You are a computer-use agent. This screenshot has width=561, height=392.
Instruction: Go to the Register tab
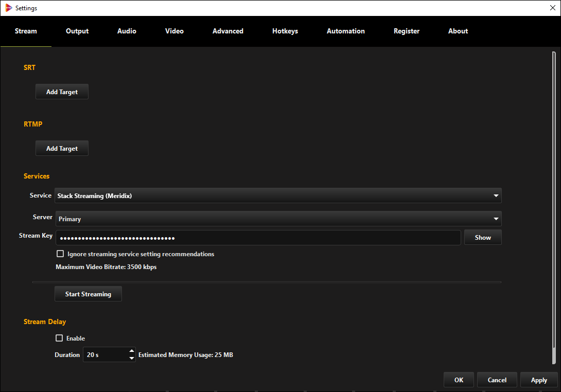tap(407, 31)
